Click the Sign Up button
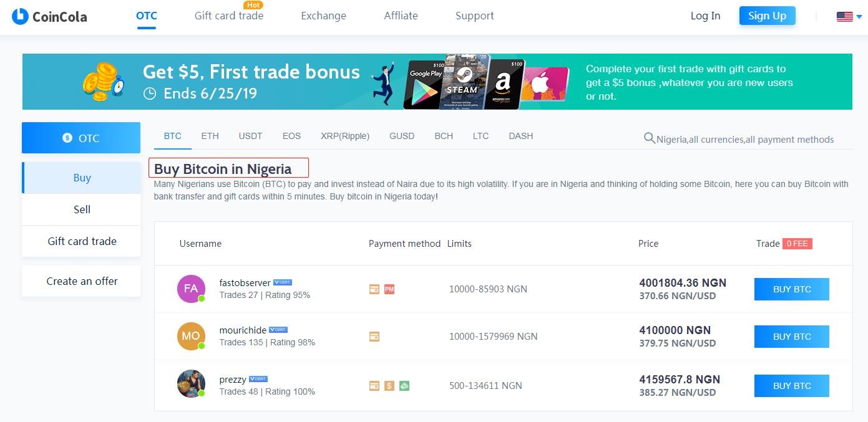 coord(767,16)
